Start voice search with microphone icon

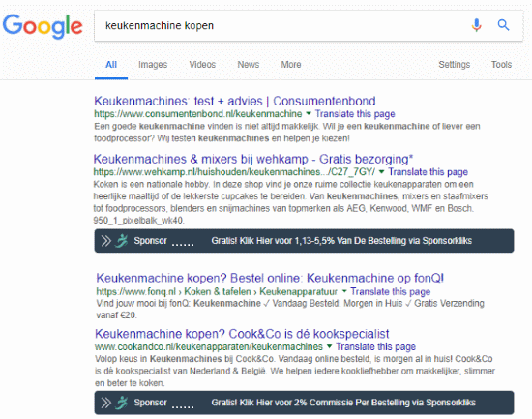tap(476, 25)
